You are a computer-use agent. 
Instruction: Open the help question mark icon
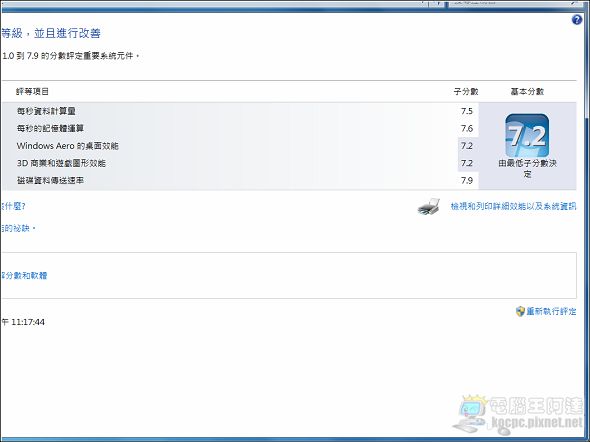[576, 20]
